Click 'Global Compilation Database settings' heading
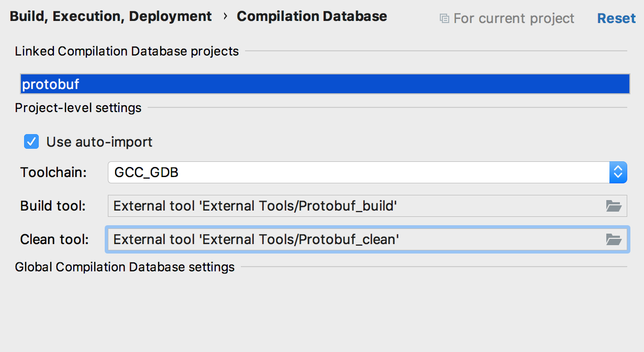This screenshot has width=644, height=352. (125, 267)
